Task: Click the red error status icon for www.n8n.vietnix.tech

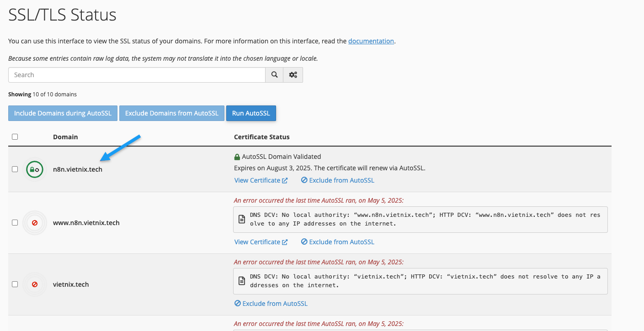Action: tap(35, 223)
